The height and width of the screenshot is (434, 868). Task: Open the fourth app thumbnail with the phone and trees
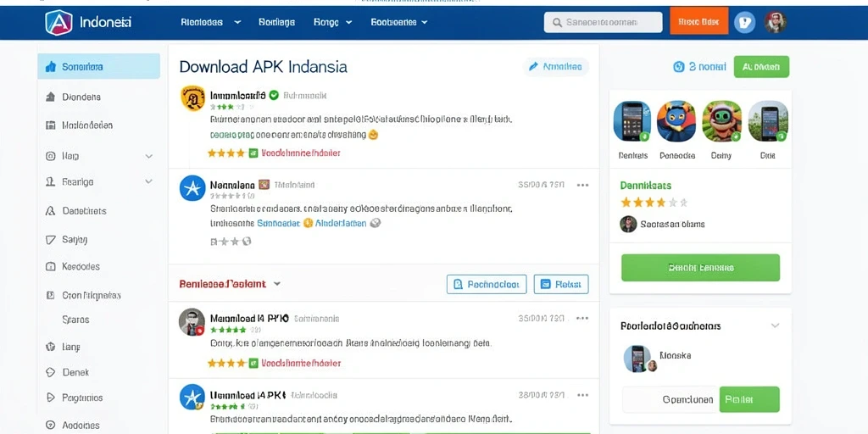click(x=768, y=121)
